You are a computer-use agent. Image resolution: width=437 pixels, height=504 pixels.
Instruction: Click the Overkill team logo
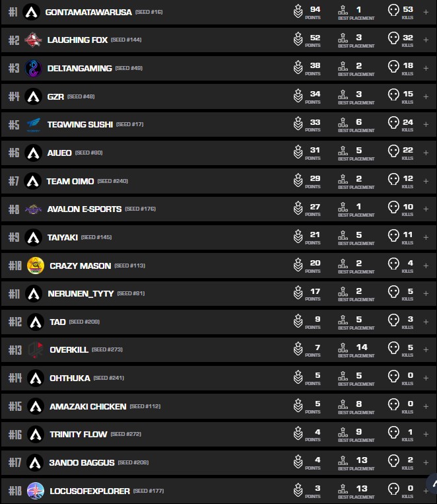tap(35, 349)
